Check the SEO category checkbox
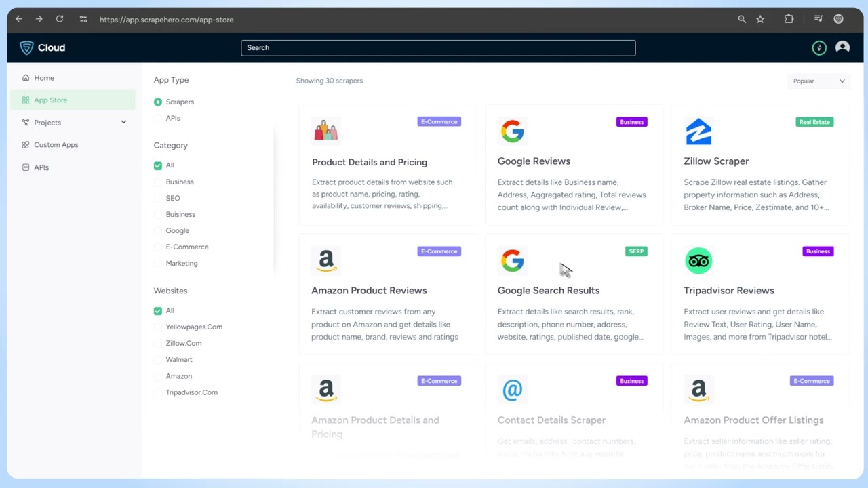This screenshot has width=868, height=488. coord(158,198)
